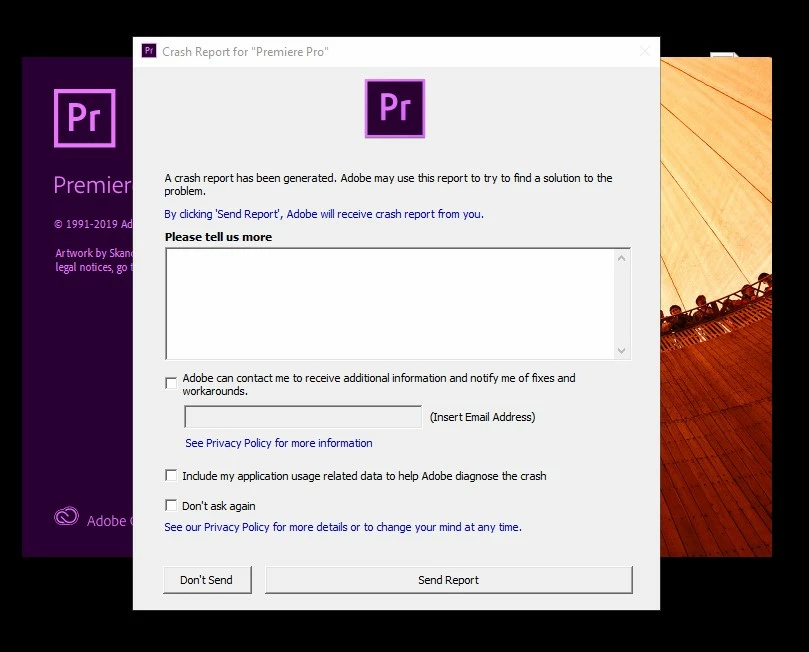
Task: Click 'A crash report has been generated' text
Action: click(x=388, y=184)
